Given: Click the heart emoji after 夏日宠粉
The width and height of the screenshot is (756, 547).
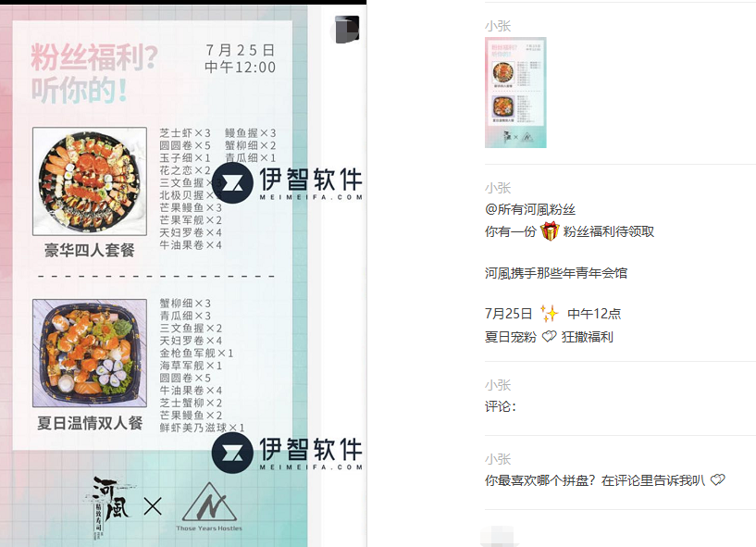Looking at the screenshot, I should tap(549, 336).
